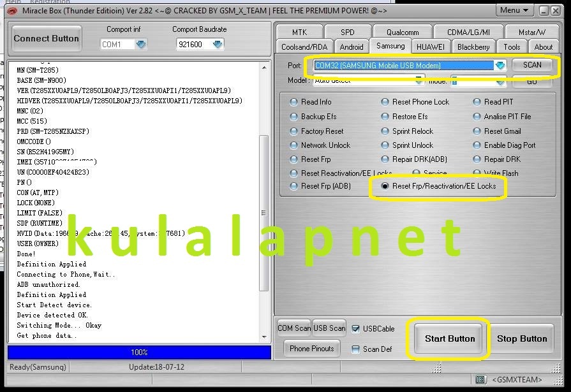
Task: Select the Write Flash radio option
Action: coord(477,173)
